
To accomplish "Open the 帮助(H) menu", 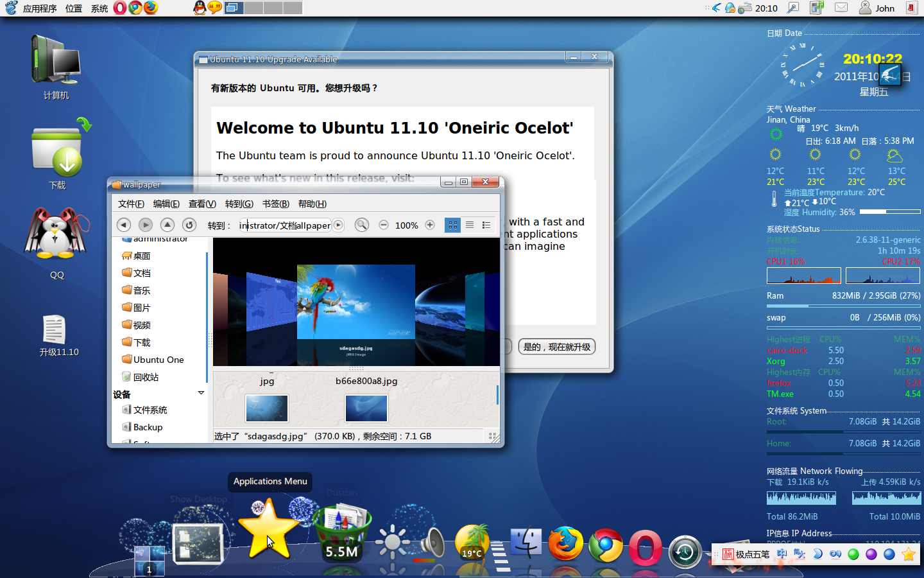I will [x=312, y=204].
